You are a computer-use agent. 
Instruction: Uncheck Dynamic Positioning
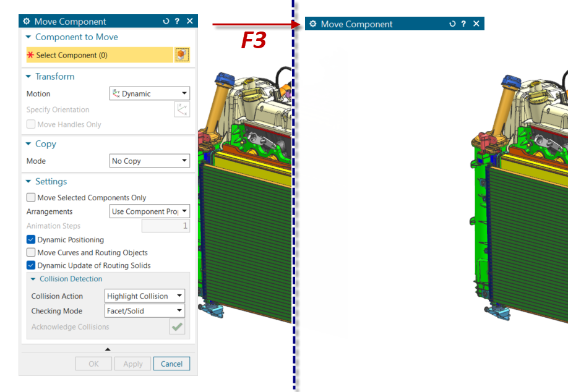[31, 240]
